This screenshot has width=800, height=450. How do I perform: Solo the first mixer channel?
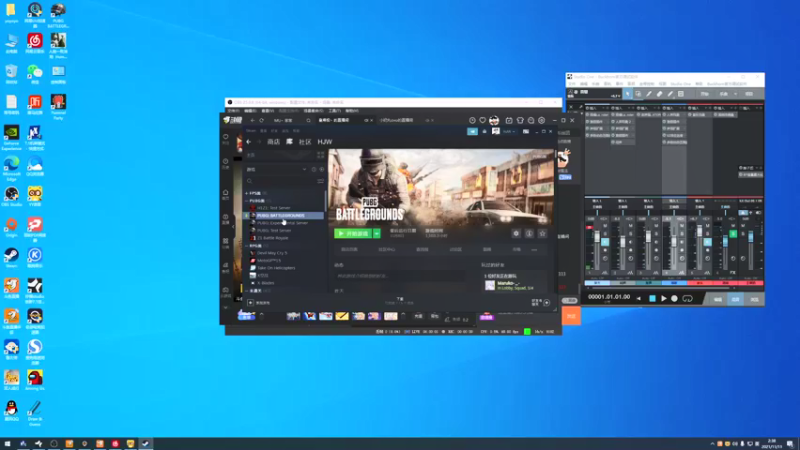[605, 234]
